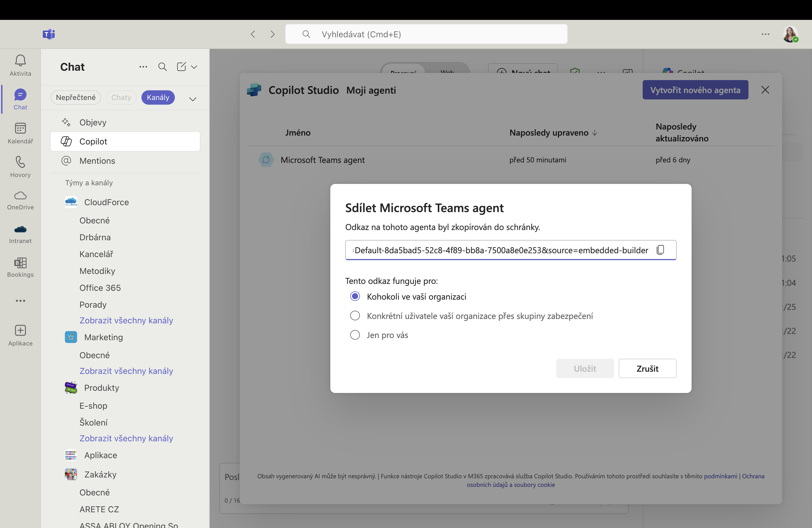This screenshot has height=528, width=812.
Task: Switch to Chat in the left rail
Action: (x=20, y=99)
